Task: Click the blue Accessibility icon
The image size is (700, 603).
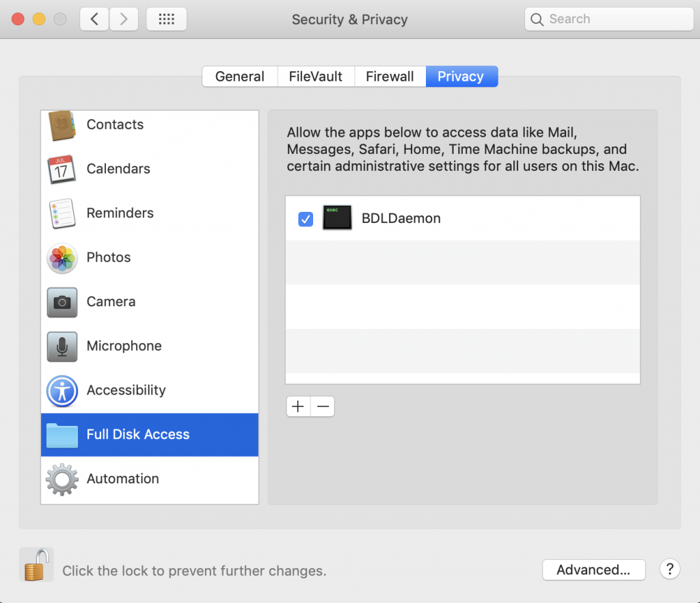Action: [x=62, y=391]
